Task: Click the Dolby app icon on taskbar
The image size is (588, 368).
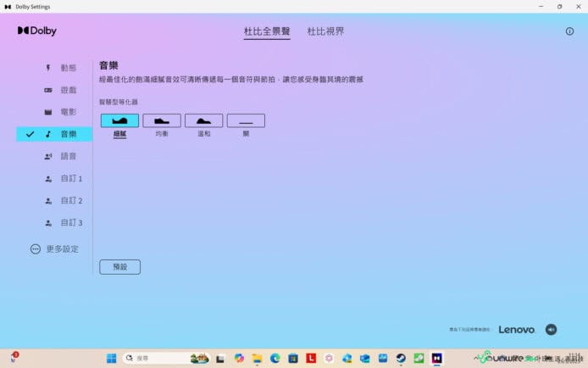Action: [x=437, y=359]
